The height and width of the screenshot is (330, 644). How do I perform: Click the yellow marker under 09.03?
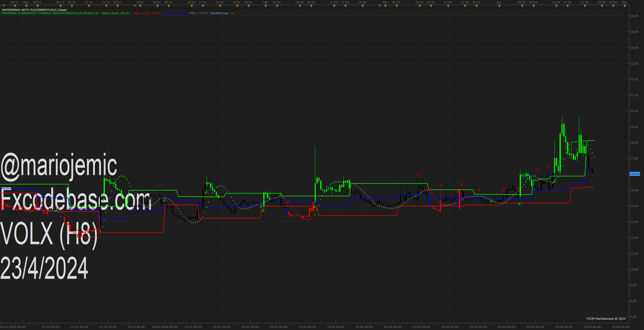[420, 6]
